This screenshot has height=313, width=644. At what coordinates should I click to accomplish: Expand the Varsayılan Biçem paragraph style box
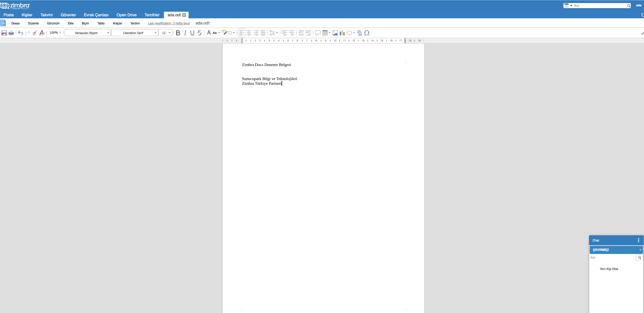(x=108, y=33)
